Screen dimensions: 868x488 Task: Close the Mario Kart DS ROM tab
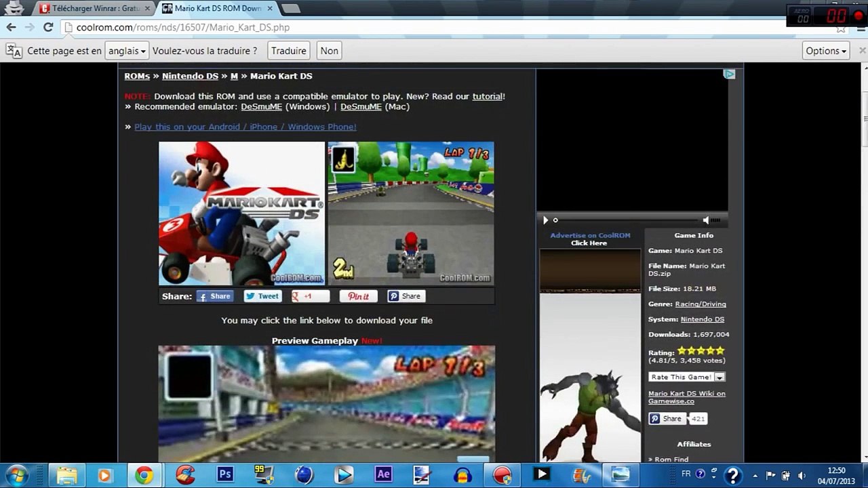click(x=270, y=8)
